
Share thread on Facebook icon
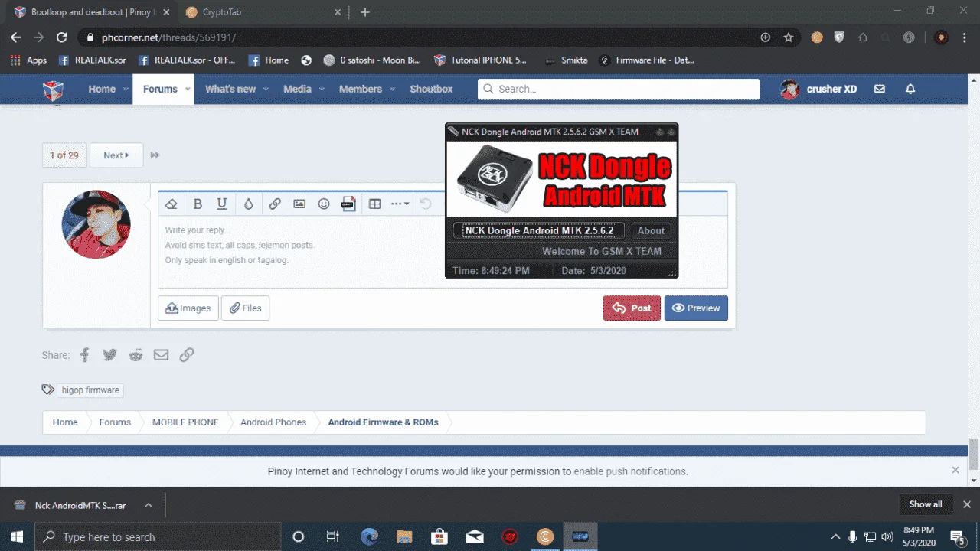[85, 354]
